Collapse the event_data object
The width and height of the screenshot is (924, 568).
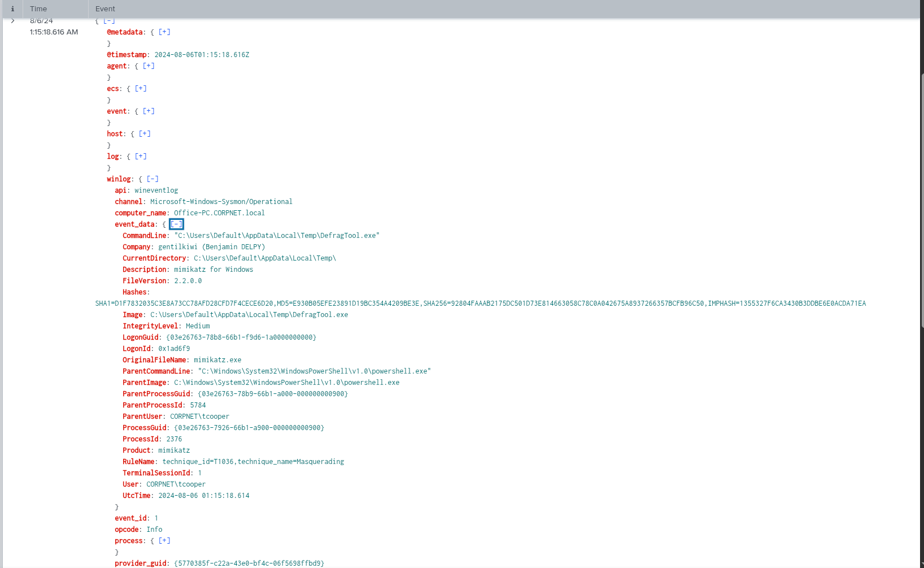pyautogui.click(x=176, y=224)
